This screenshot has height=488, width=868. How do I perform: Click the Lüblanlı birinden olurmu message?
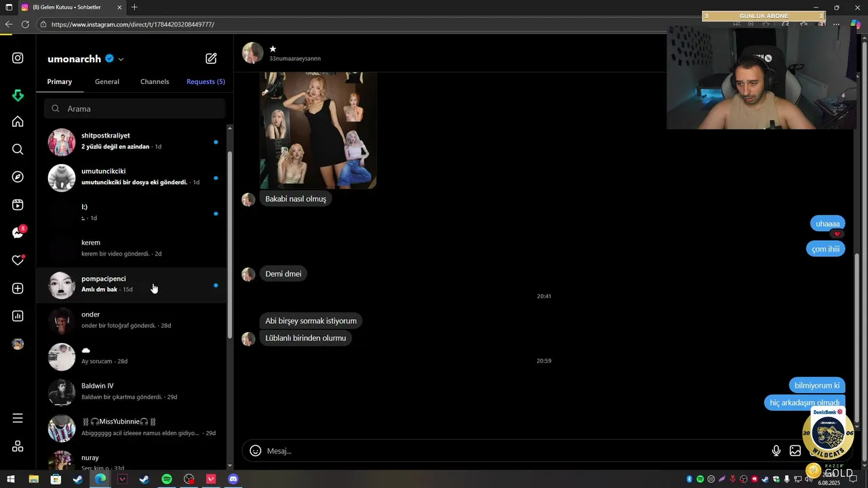pos(306,338)
